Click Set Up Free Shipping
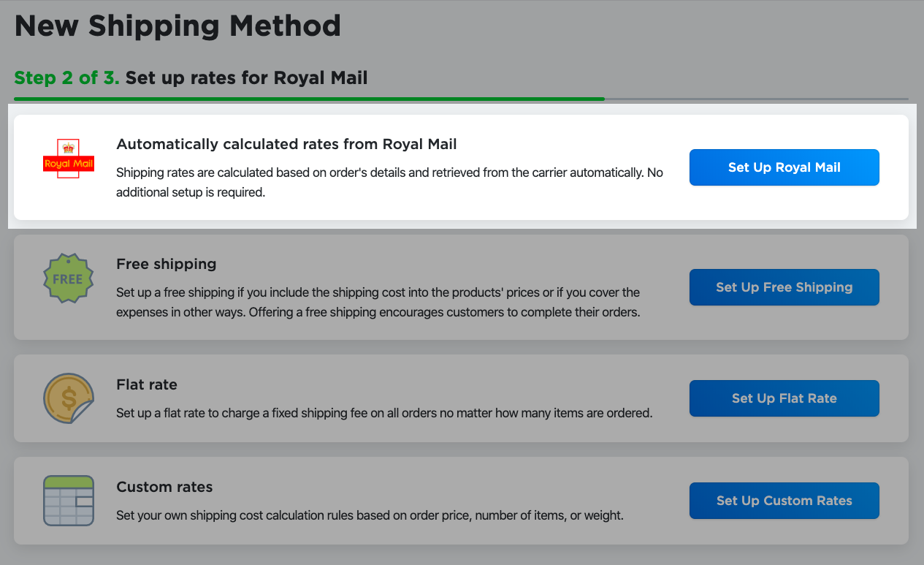The width and height of the screenshot is (924, 565). (784, 287)
